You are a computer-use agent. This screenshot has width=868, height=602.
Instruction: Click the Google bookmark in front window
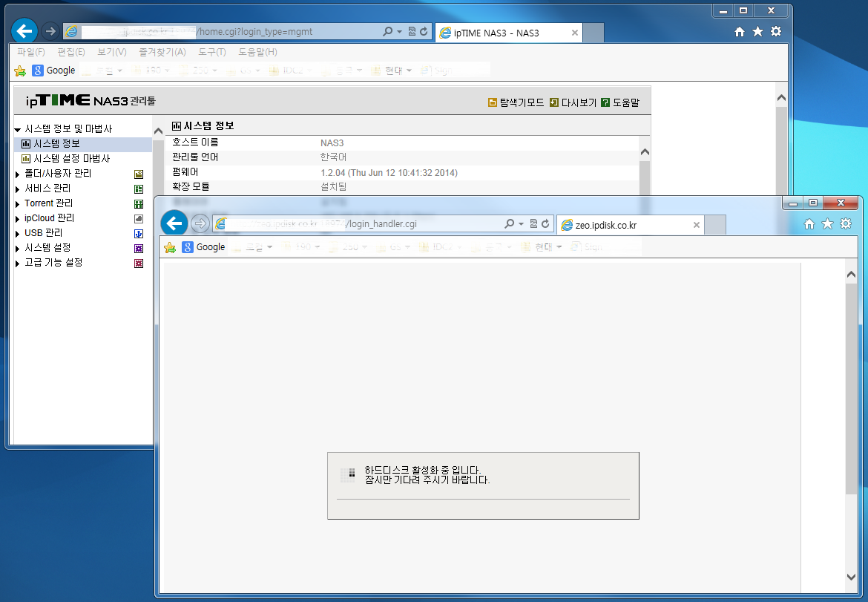click(203, 247)
